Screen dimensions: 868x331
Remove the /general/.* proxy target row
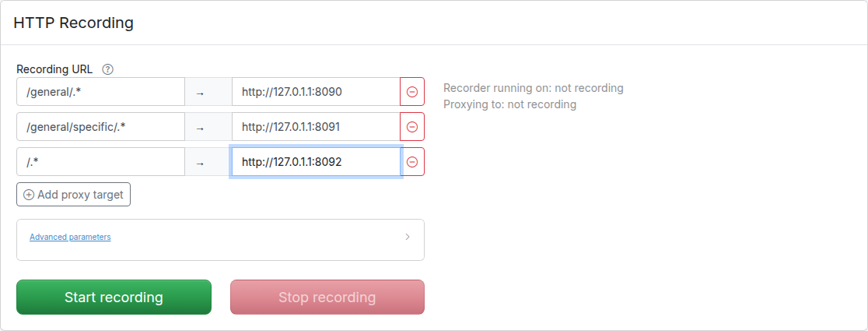pos(412,91)
